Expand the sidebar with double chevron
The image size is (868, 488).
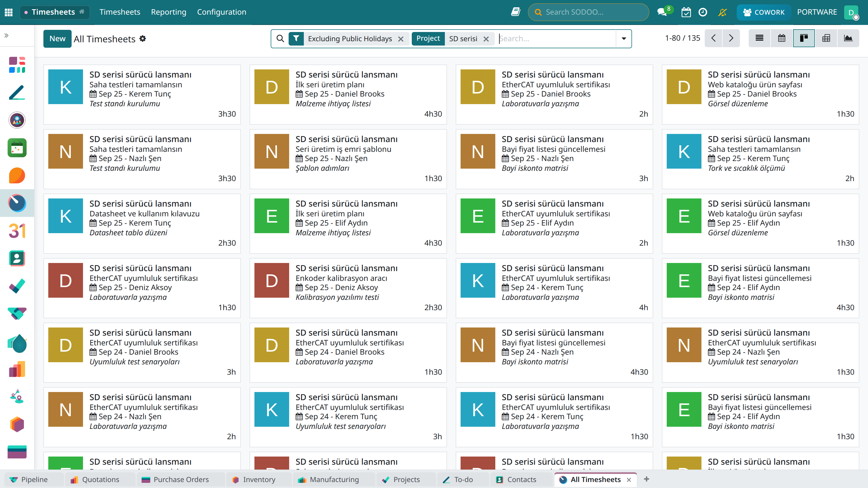tap(7, 35)
